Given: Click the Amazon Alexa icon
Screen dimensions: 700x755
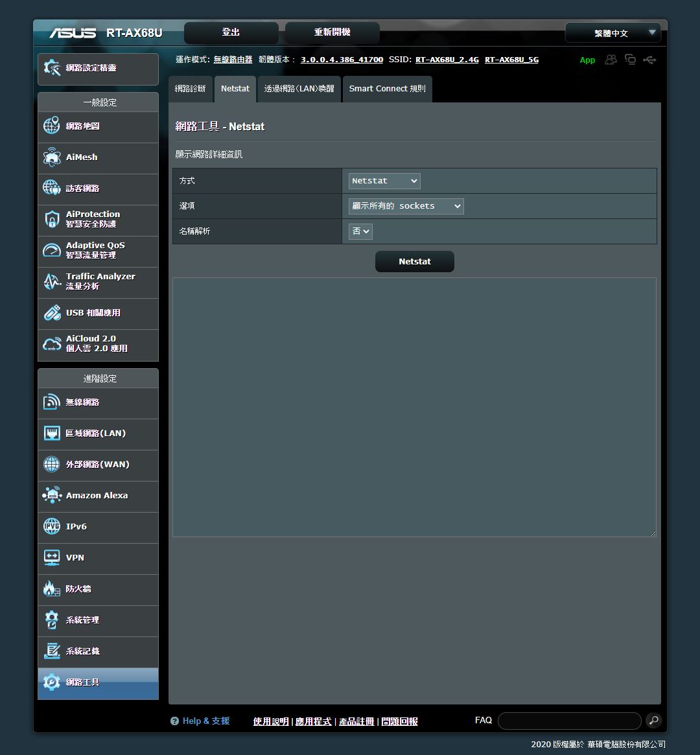Looking at the screenshot, I should click(51, 495).
